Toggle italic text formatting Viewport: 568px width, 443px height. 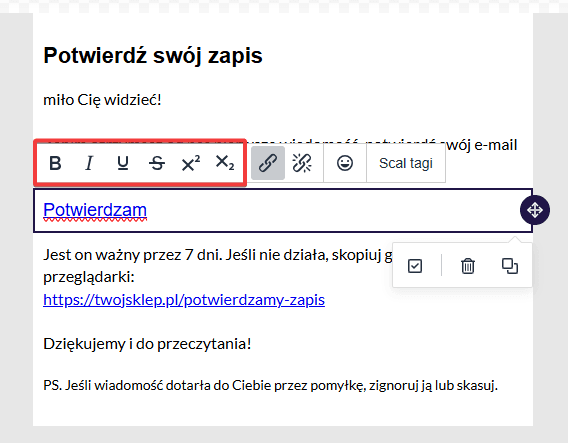(89, 163)
